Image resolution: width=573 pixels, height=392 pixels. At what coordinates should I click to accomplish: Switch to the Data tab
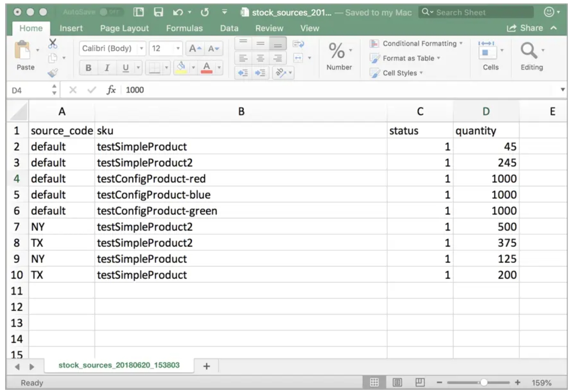229,28
